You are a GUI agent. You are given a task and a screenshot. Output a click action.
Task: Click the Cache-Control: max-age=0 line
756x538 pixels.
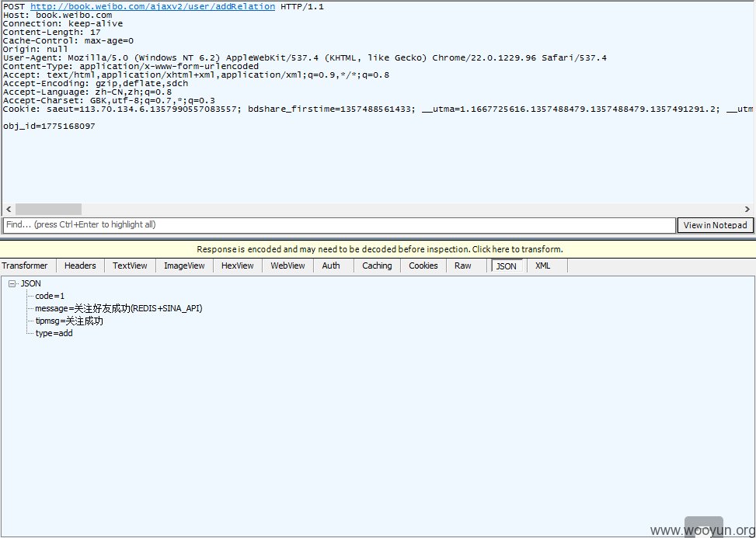[68, 41]
